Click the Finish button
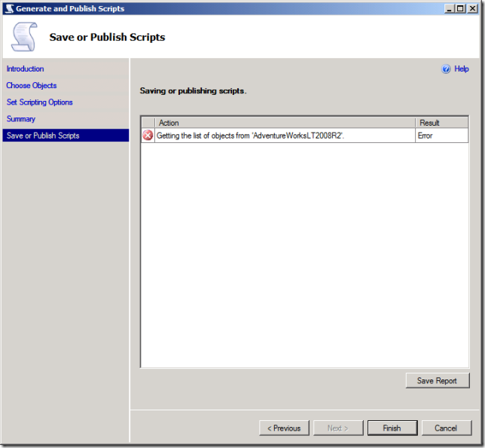This screenshot has width=485, height=448. pyautogui.click(x=392, y=428)
